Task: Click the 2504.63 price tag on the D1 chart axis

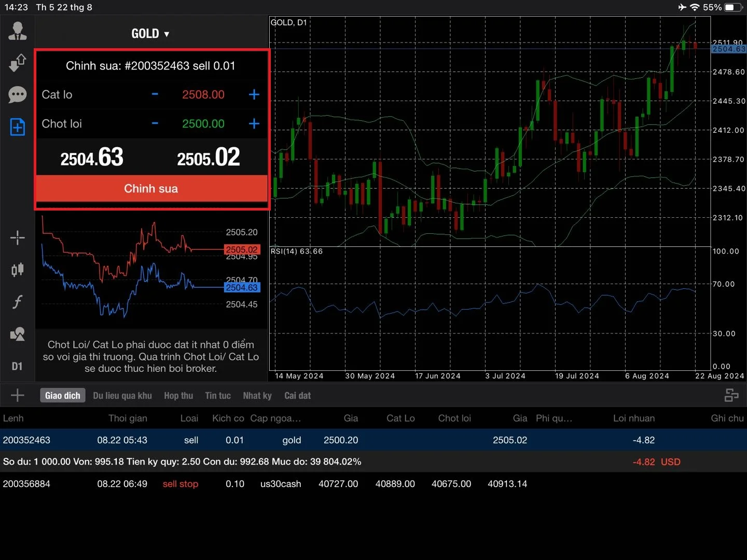Action: (x=729, y=49)
